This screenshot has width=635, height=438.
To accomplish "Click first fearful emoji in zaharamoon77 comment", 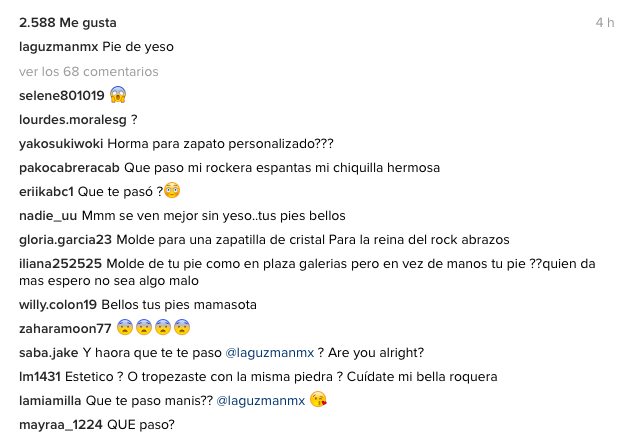I will point(125,327).
